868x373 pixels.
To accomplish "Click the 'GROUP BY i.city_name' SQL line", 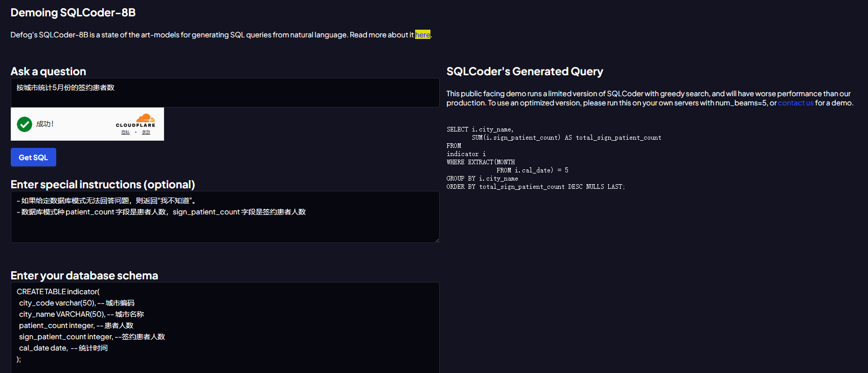I will [x=482, y=179].
